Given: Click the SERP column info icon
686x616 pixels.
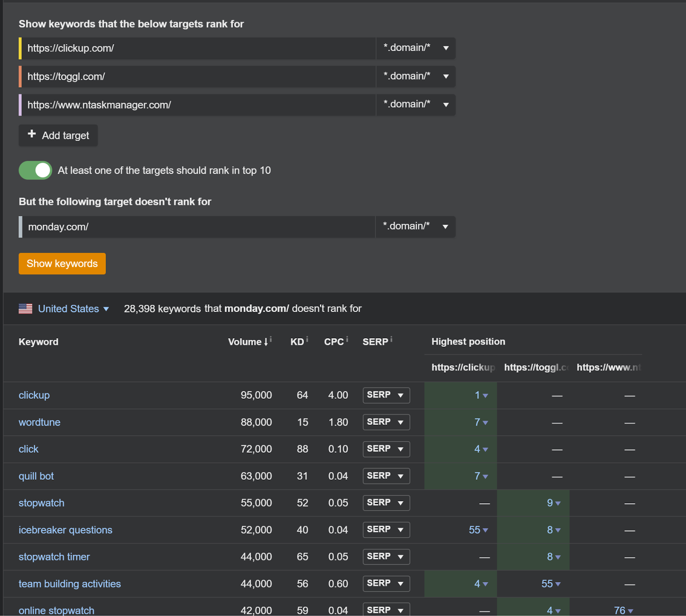Looking at the screenshot, I should click(x=391, y=339).
